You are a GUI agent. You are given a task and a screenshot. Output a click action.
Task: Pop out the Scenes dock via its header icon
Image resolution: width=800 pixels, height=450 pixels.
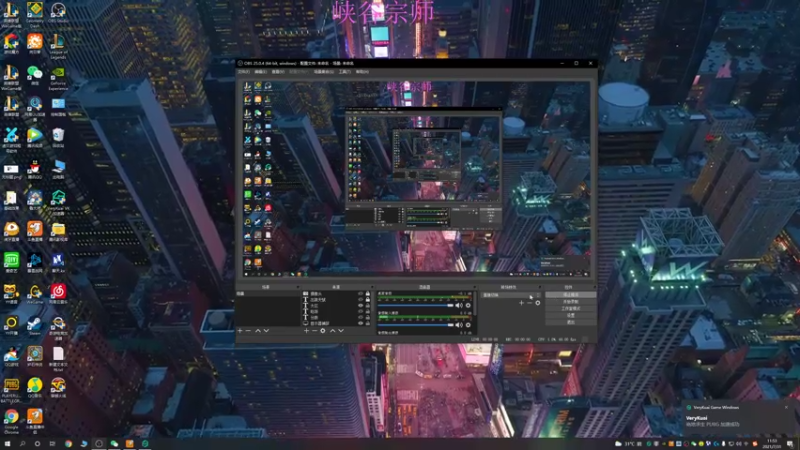click(298, 287)
